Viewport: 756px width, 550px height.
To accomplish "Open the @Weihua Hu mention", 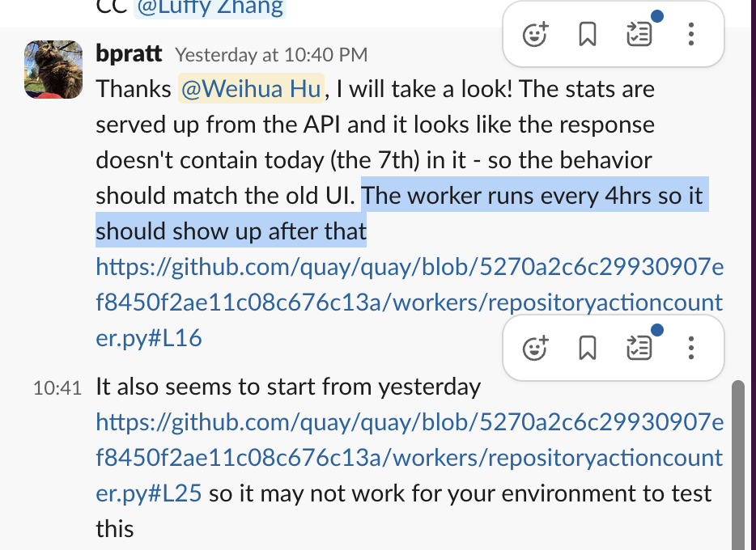I will click(x=251, y=89).
